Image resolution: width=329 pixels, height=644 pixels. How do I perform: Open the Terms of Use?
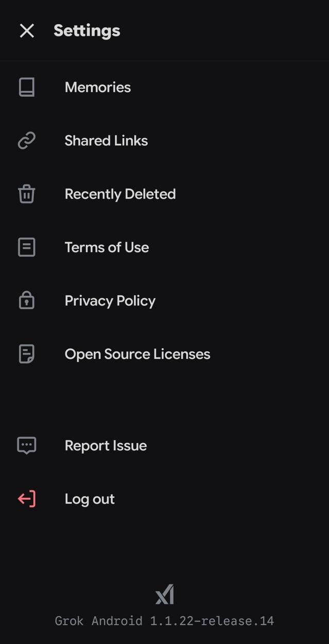coord(107,247)
